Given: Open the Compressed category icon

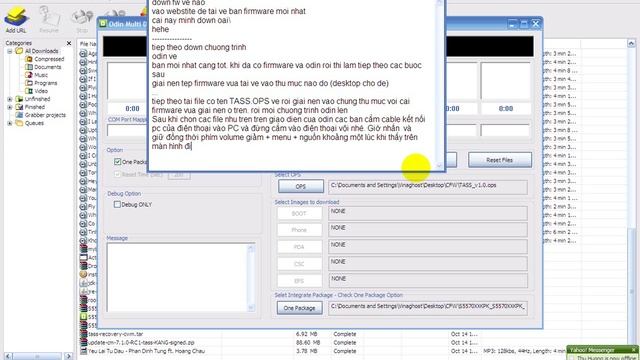Looking at the screenshot, I should point(29,59).
